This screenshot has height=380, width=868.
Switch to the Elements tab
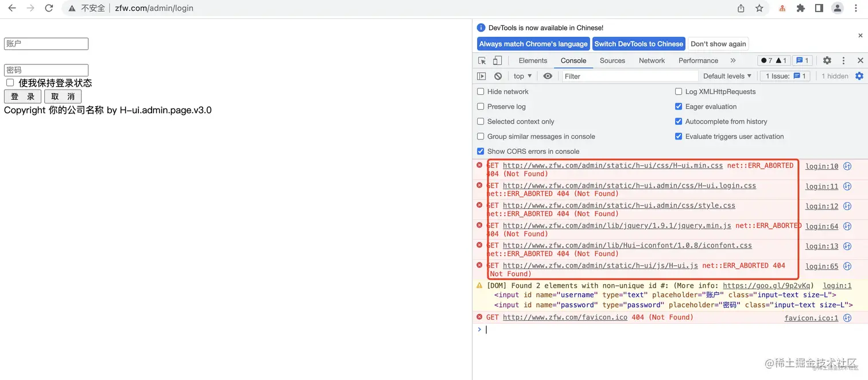[x=533, y=60]
